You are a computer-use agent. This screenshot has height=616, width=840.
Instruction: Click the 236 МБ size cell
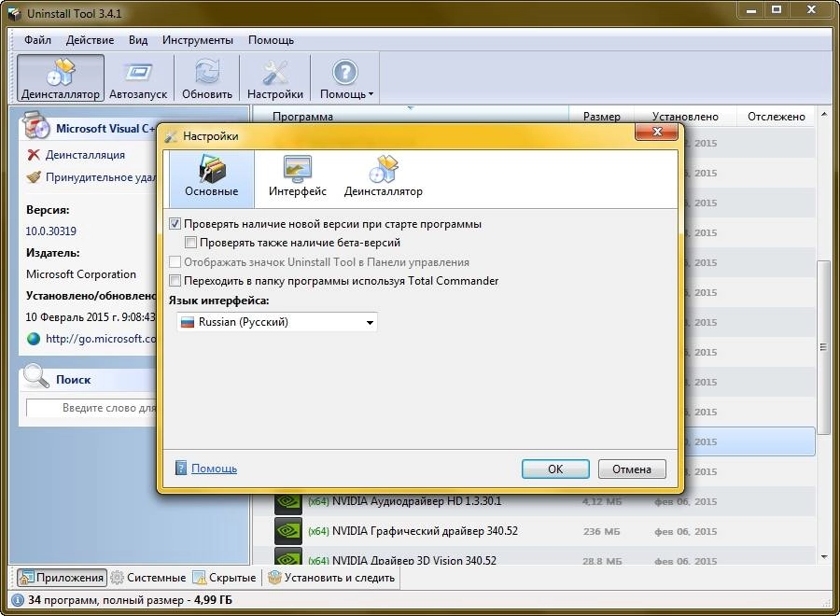coord(602,531)
